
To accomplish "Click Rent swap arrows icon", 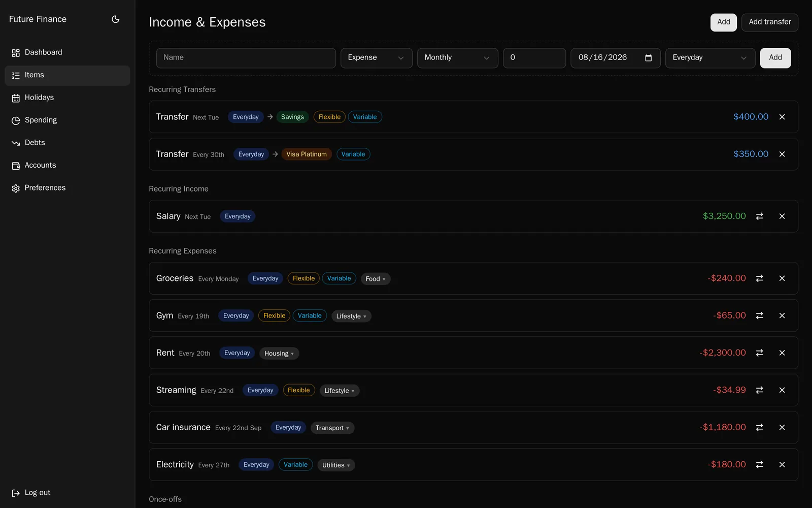I will [759, 353].
